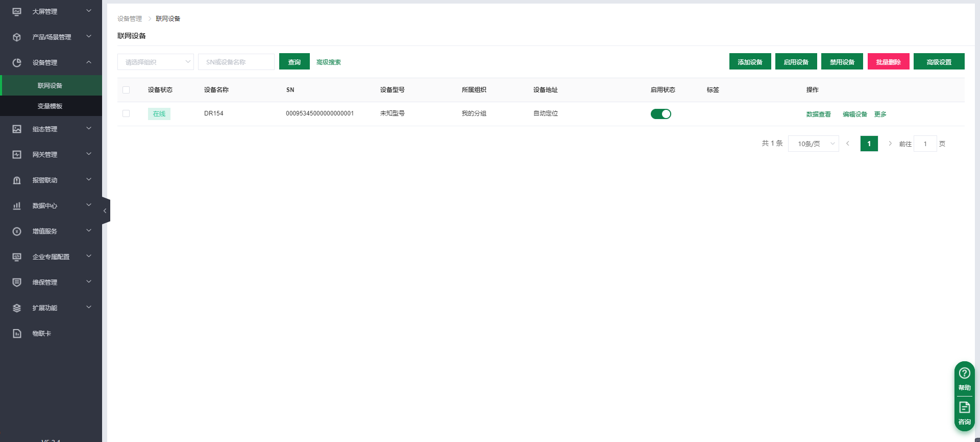Image resolution: width=980 pixels, height=442 pixels.
Task: Click the 大屏管理 monitor icon
Action: click(x=17, y=11)
